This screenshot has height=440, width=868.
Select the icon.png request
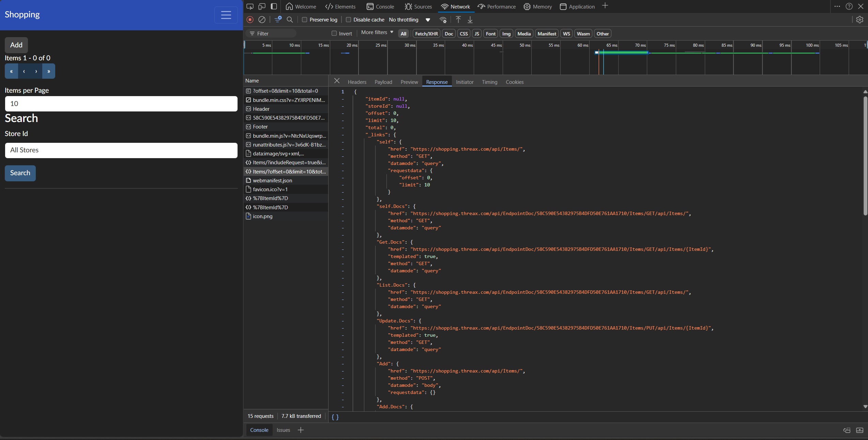point(286,216)
